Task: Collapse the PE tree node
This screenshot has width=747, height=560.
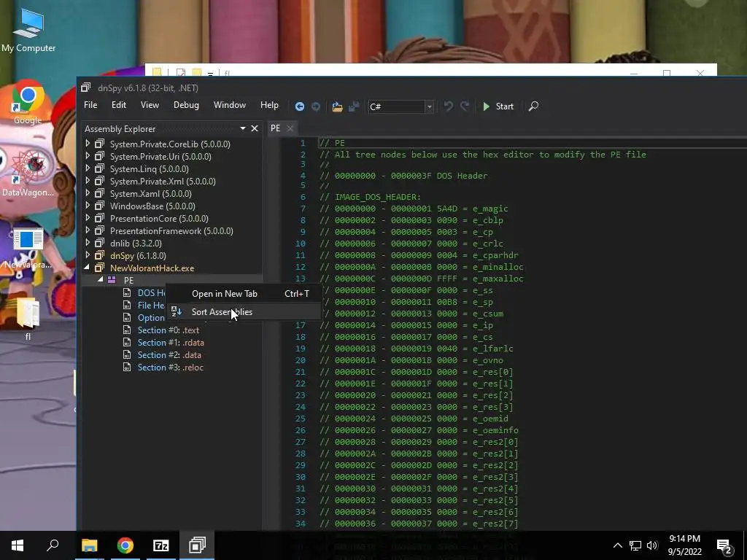Action: click(x=101, y=279)
